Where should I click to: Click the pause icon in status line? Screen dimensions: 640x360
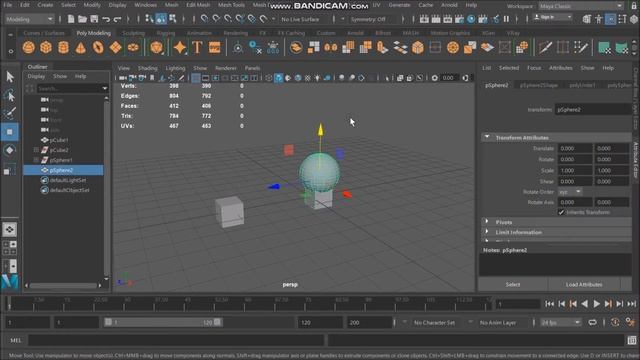point(506,19)
